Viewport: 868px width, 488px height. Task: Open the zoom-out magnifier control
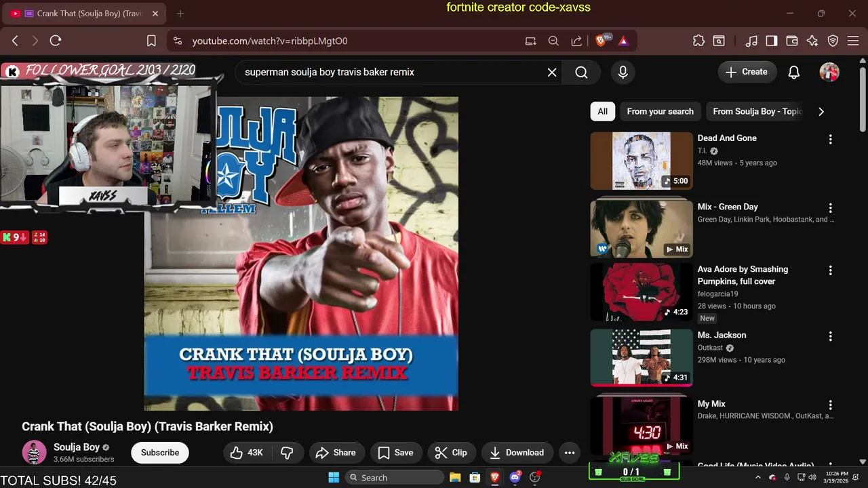pos(553,41)
